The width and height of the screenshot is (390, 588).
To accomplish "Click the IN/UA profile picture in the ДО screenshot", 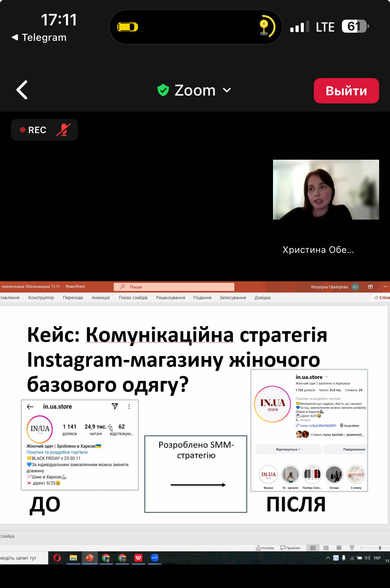I will pos(40,429).
